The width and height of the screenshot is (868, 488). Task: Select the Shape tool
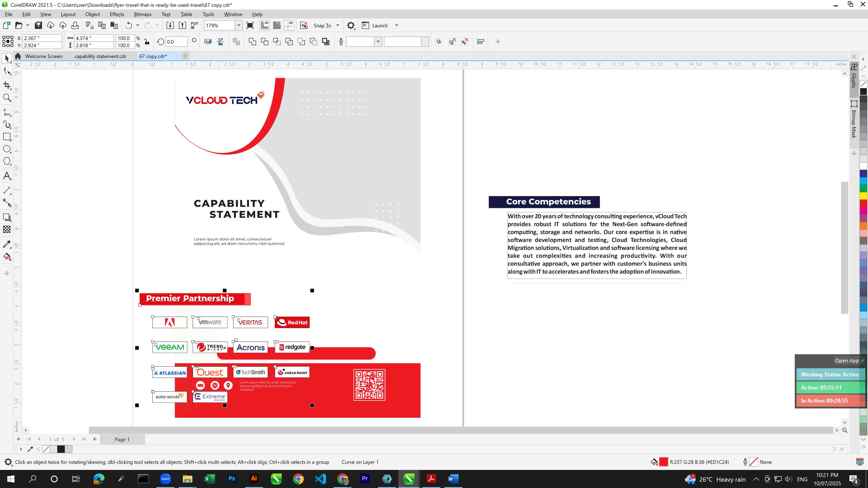coord(7,71)
